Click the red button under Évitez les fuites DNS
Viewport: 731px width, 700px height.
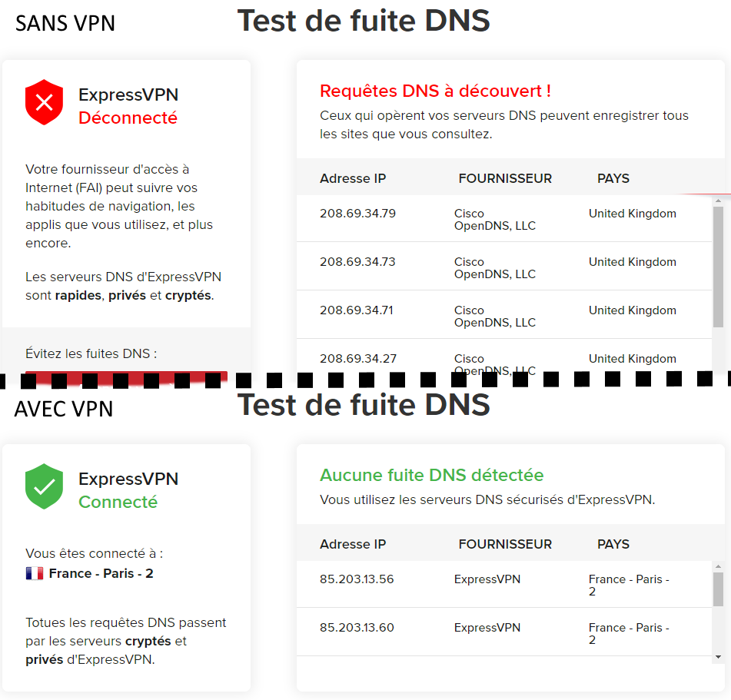tap(126, 377)
